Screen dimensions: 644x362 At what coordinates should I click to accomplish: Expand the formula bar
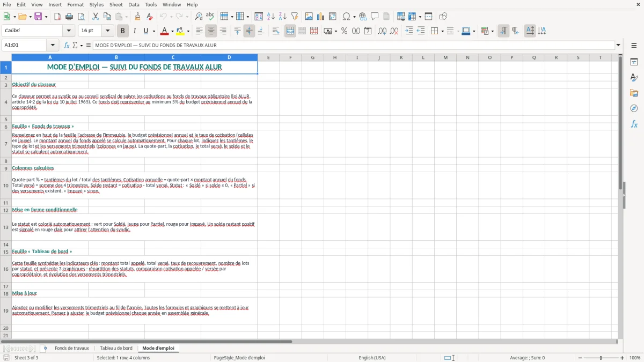point(618,46)
